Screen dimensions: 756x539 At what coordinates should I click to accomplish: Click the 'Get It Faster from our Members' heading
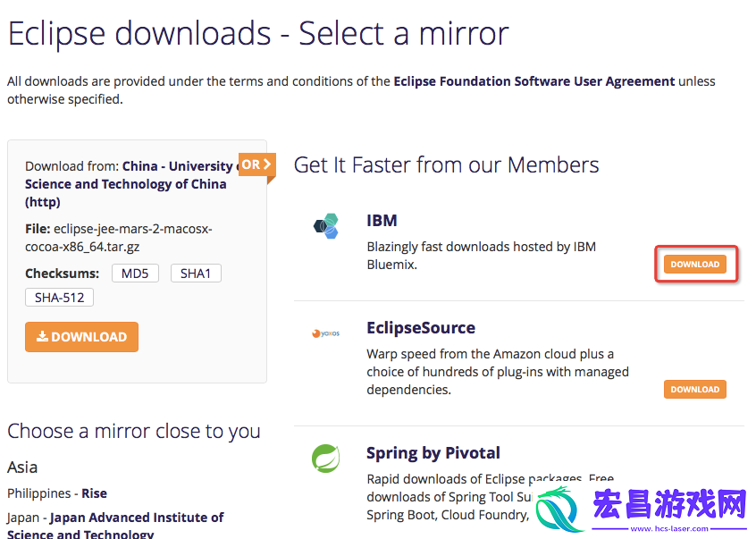[x=447, y=164]
